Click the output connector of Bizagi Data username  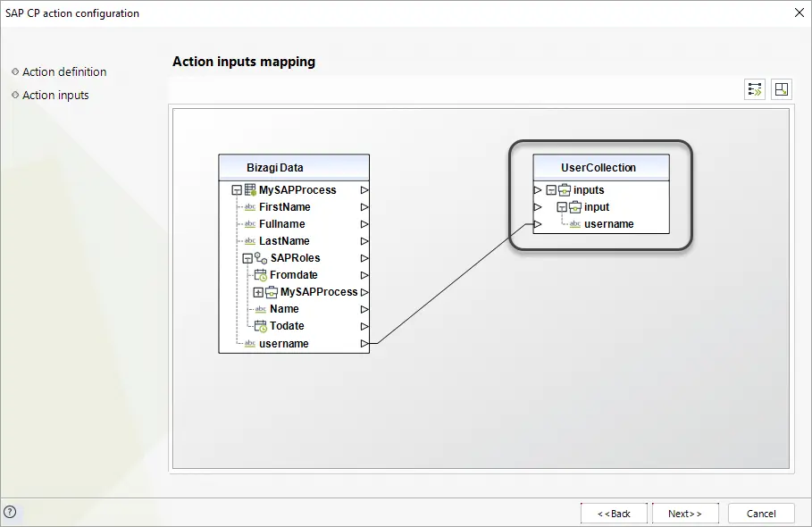click(364, 344)
